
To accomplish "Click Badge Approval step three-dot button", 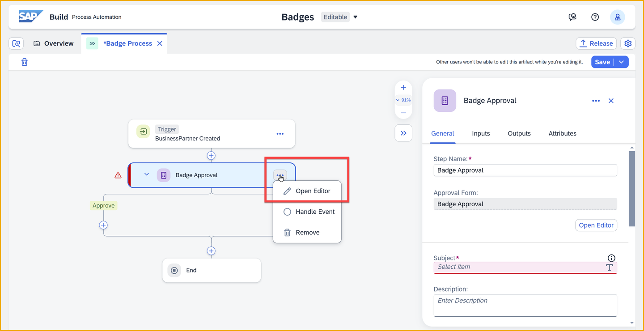I will pyautogui.click(x=280, y=175).
